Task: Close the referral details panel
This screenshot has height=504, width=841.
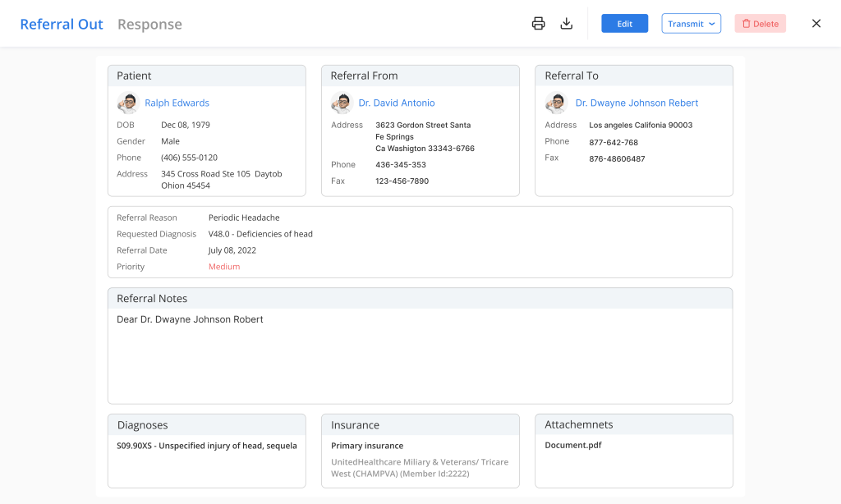Action: (x=816, y=24)
